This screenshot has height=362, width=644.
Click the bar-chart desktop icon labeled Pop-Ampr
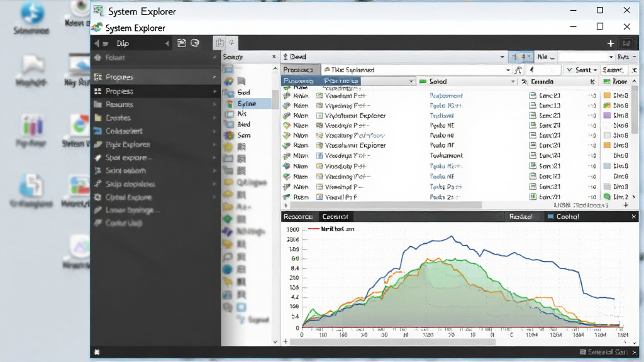(31, 126)
